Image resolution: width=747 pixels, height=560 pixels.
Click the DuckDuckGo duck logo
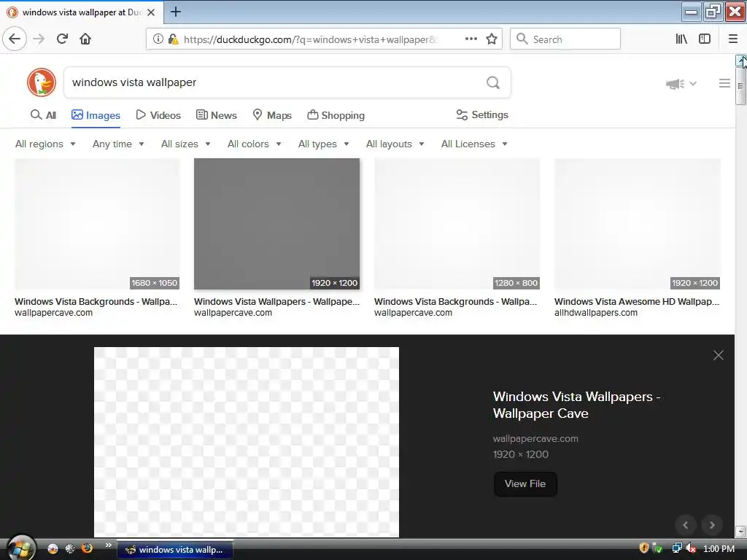pos(42,82)
